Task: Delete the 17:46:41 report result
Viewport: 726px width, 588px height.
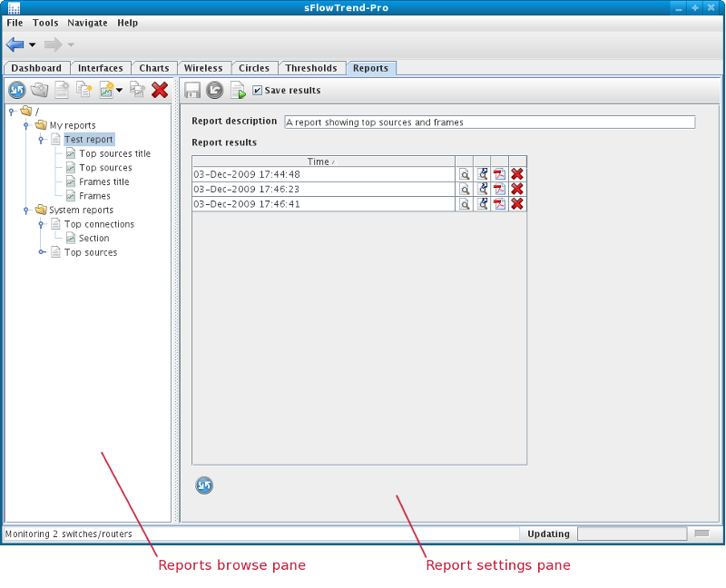Action: coord(517,204)
